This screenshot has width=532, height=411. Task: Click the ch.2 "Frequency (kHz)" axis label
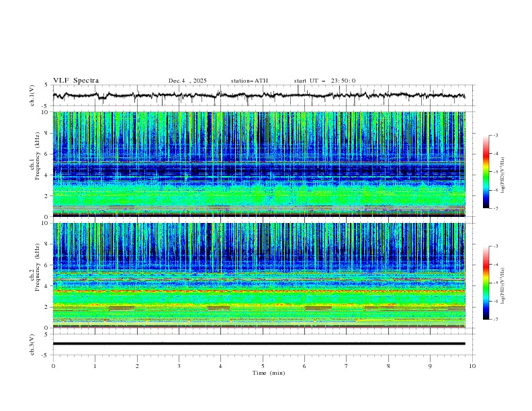click(x=38, y=267)
